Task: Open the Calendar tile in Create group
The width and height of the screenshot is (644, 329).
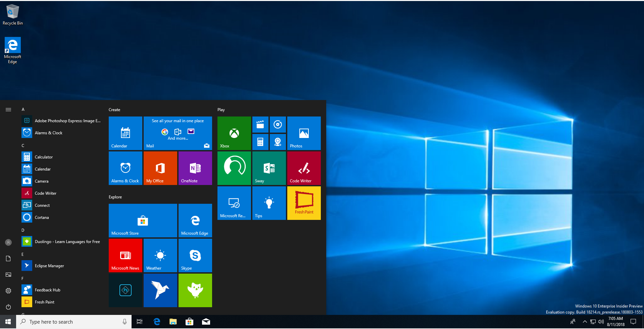Action: pyautogui.click(x=126, y=133)
